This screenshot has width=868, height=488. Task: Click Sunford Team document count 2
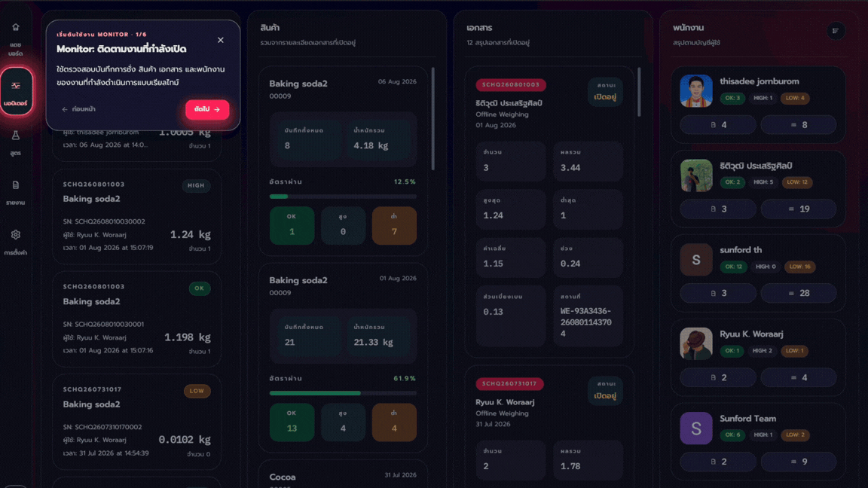tap(718, 462)
